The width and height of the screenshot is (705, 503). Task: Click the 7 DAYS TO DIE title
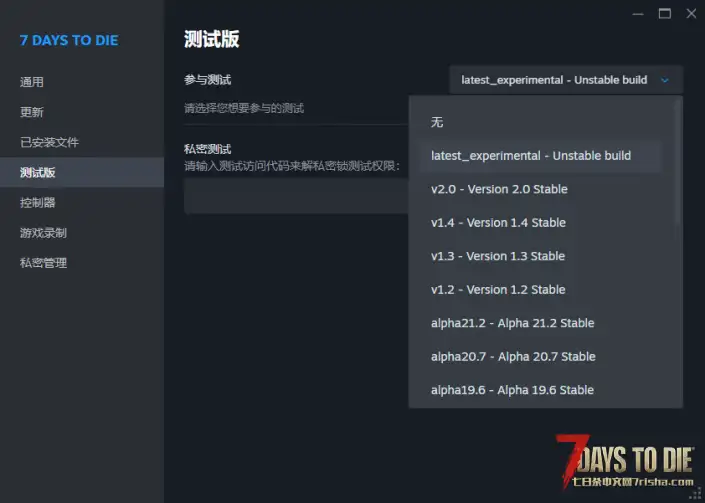[x=69, y=40]
